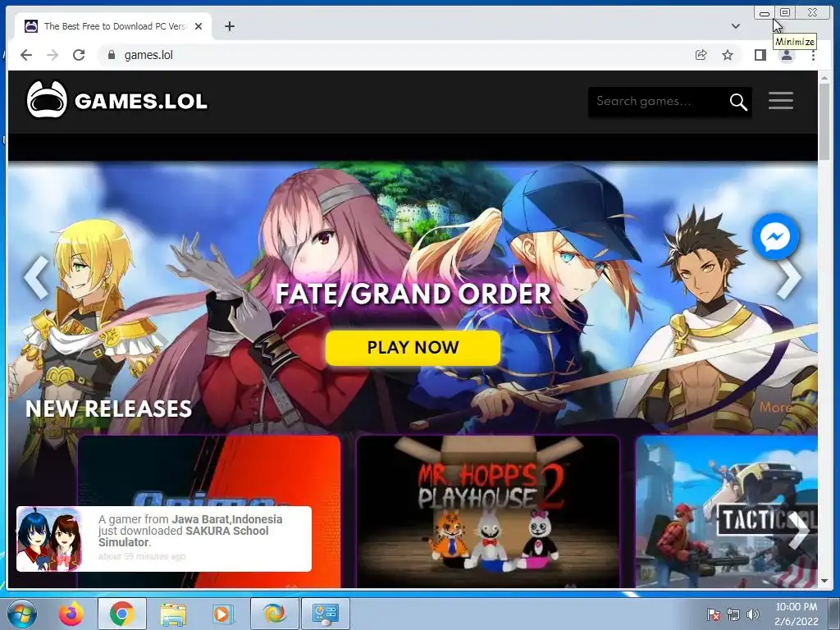Open the hamburger menu on the site

click(x=781, y=101)
